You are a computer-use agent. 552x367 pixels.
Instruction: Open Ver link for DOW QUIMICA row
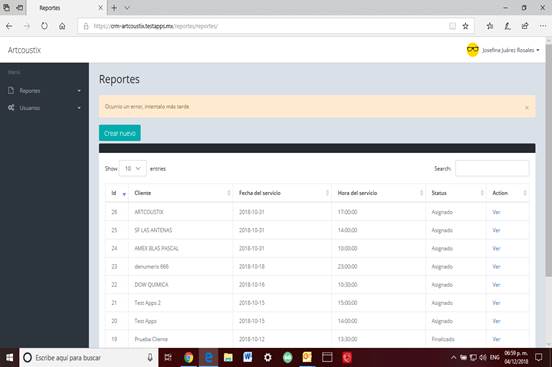tap(496, 285)
